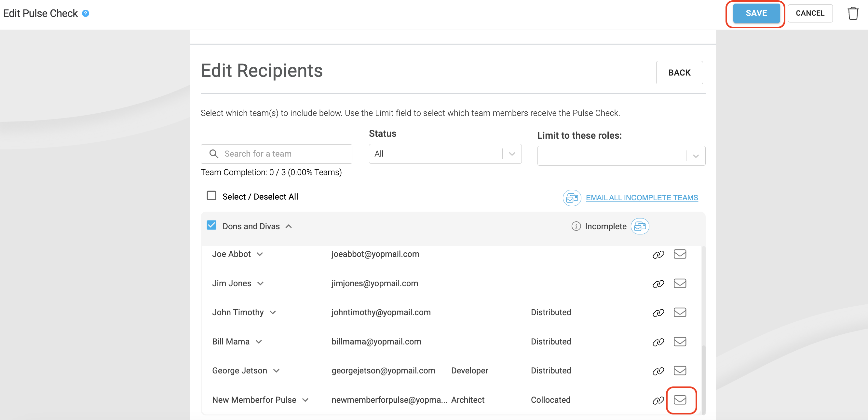Image resolution: width=868 pixels, height=420 pixels.
Task: Open Limit to these roles dropdown
Action: [621, 156]
